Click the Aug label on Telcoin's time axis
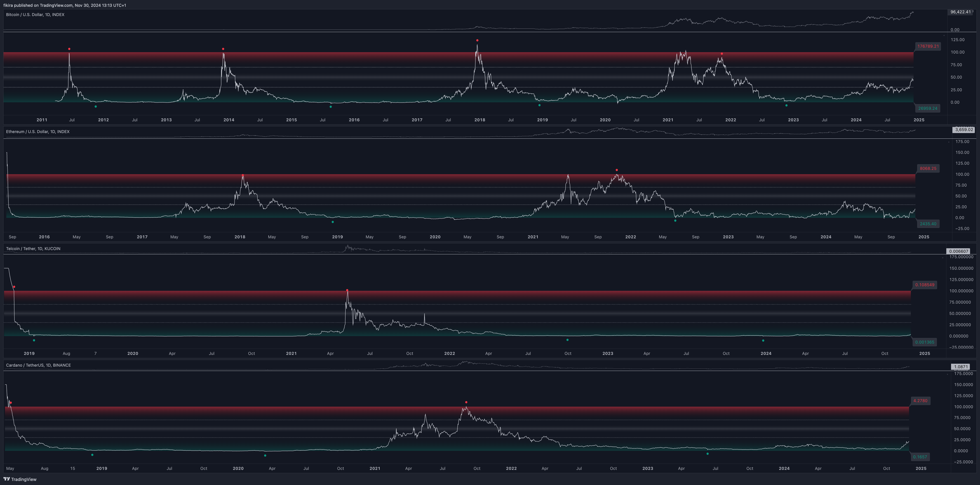 point(66,353)
